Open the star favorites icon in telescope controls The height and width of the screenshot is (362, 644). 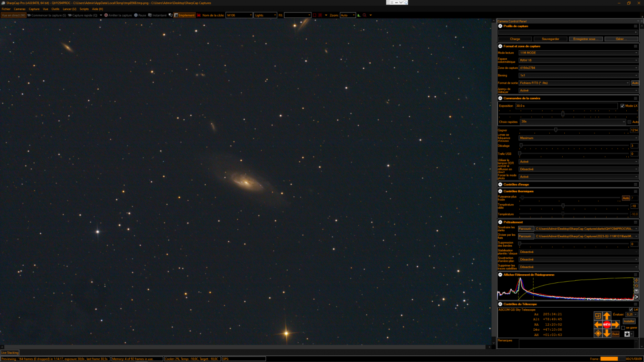627,334
